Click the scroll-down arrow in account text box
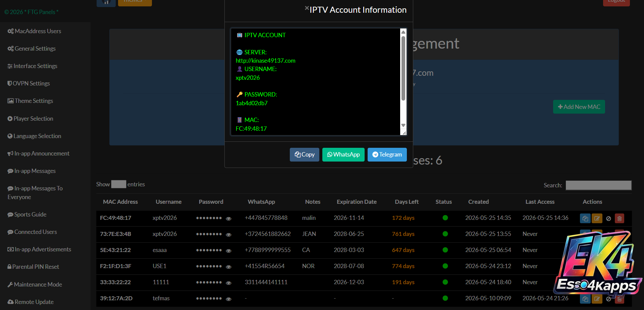Screen dimensions: 644x310 (404, 125)
